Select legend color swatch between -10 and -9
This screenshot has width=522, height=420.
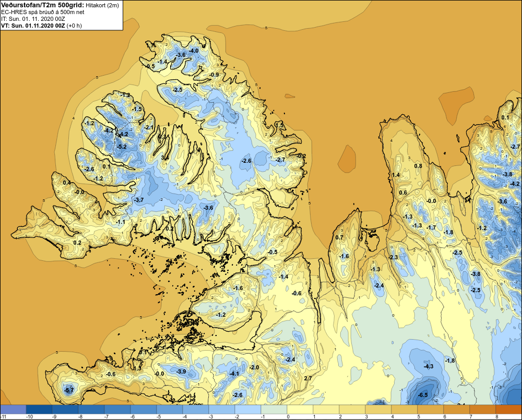click(x=39, y=410)
